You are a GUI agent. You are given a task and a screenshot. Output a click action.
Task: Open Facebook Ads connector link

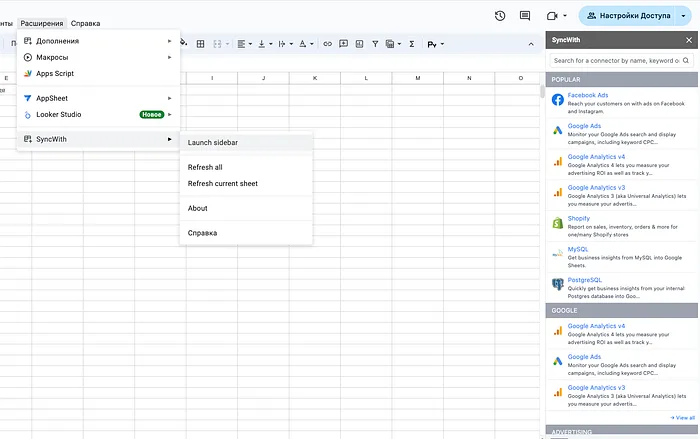pyautogui.click(x=588, y=95)
